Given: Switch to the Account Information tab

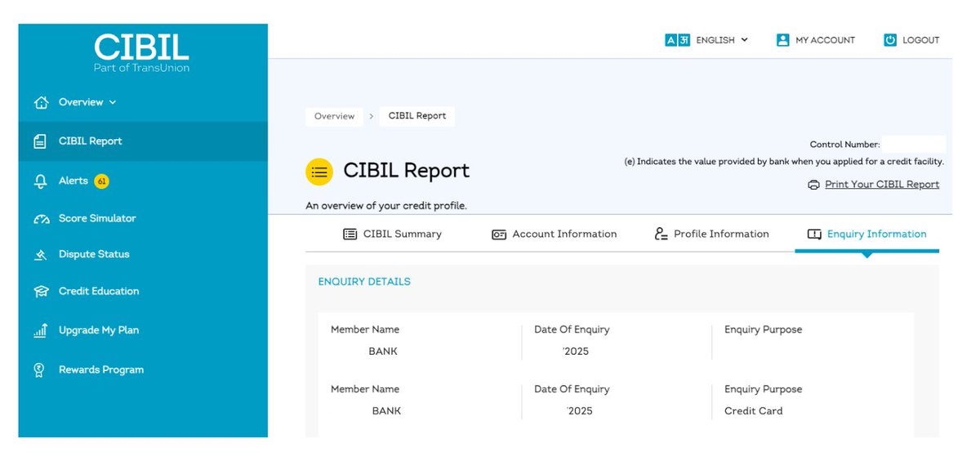Looking at the screenshot, I should 555,234.
